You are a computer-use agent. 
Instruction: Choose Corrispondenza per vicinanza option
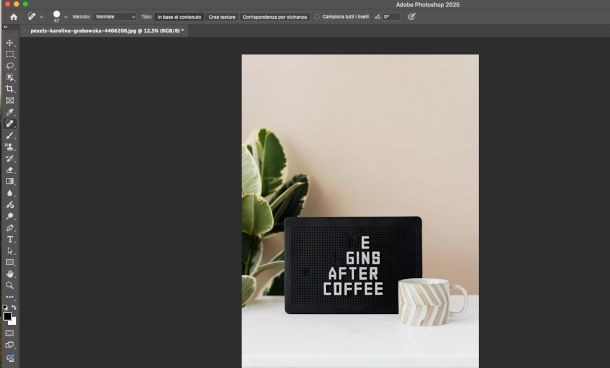pyautogui.click(x=275, y=17)
